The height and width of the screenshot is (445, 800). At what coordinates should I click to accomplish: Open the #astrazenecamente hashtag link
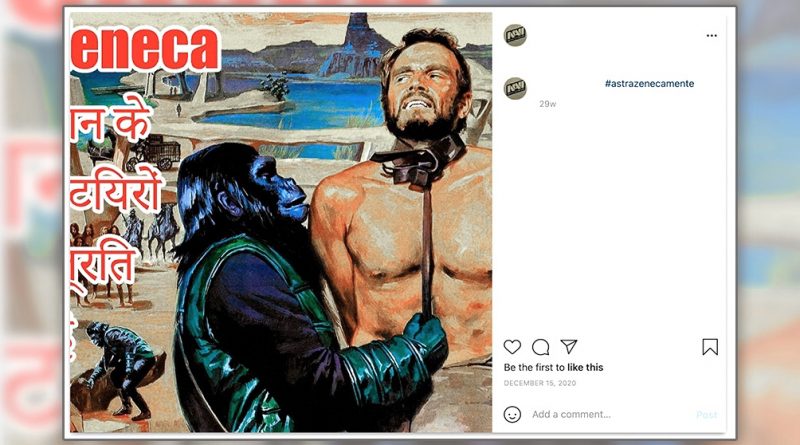pyautogui.click(x=649, y=84)
